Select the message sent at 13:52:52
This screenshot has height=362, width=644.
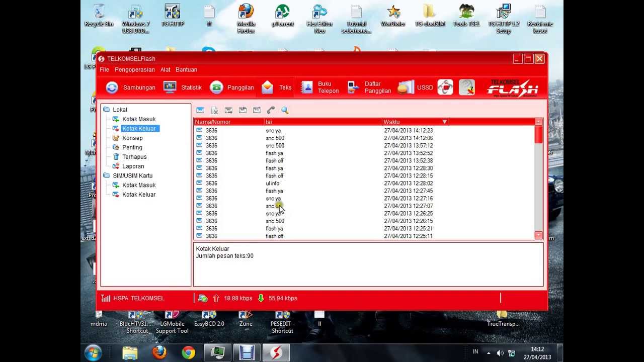click(364, 153)
